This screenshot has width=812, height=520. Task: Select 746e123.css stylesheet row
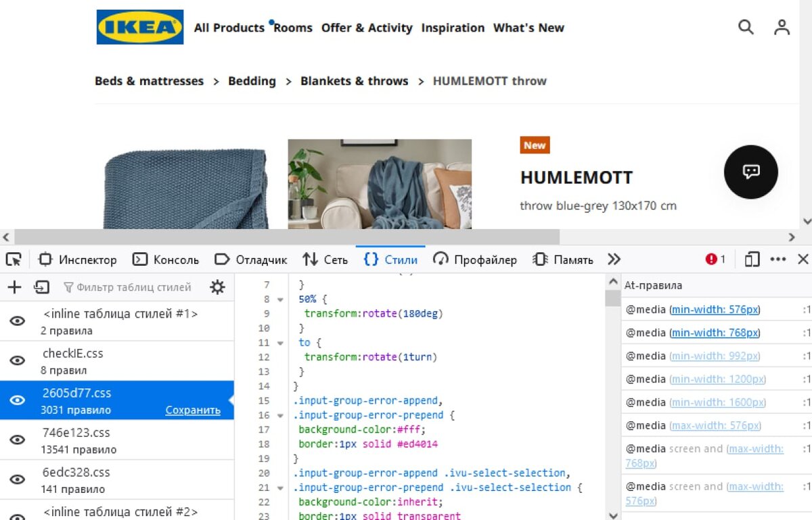click(x=117, y=440)
